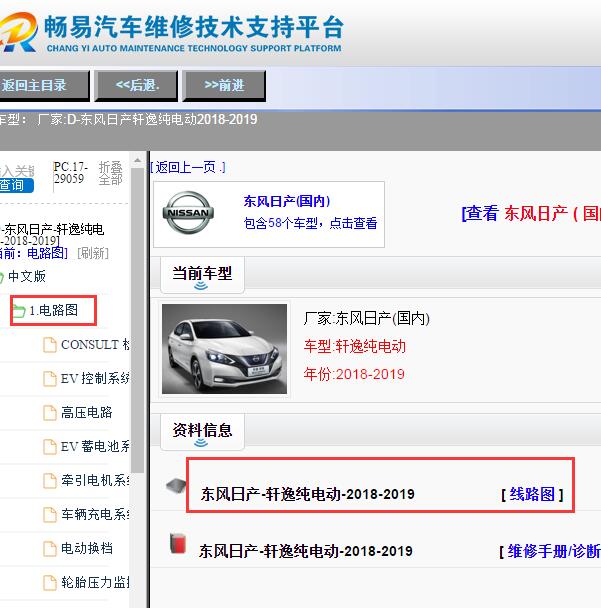601x608 pixels.
Task: Click the page icon next to 电动换档
Action: [50, 549]
